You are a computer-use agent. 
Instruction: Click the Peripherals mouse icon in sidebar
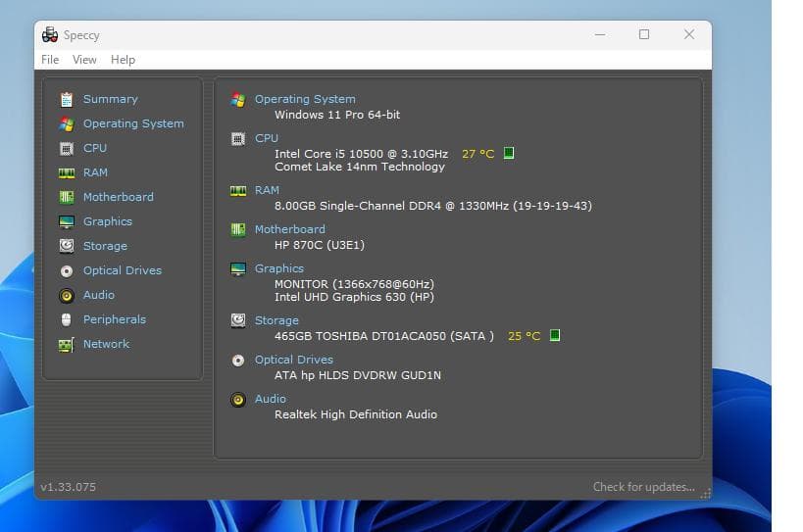tap(67, 319)
